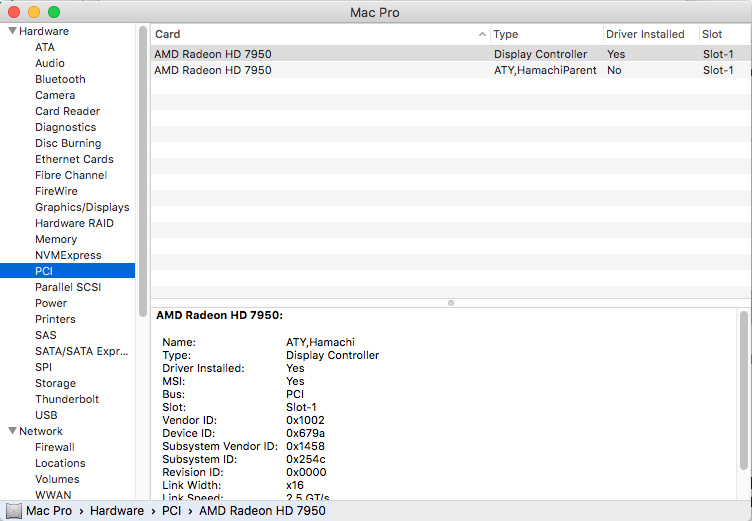Select SPI in the sidebar
This screenshot has width=752, height=521.
click(x=43, y=367)
